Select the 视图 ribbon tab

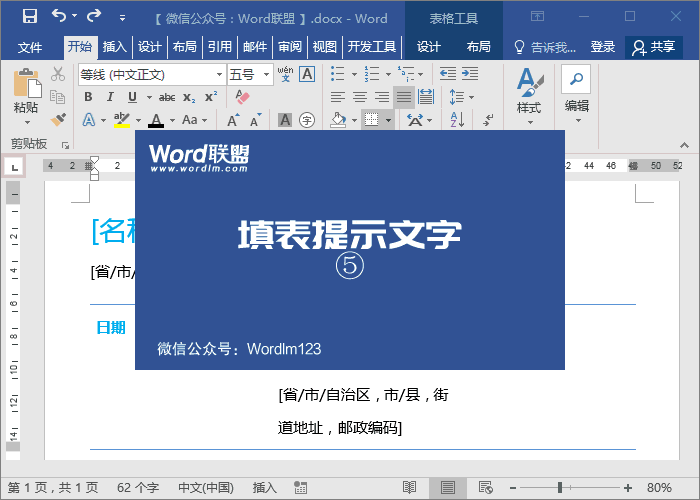click(325, 47)
